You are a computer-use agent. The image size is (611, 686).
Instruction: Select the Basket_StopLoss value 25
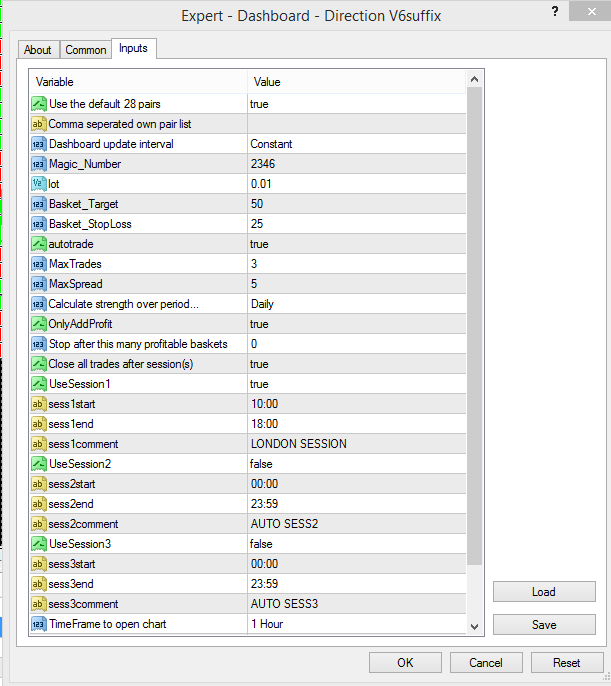point(356,224)
